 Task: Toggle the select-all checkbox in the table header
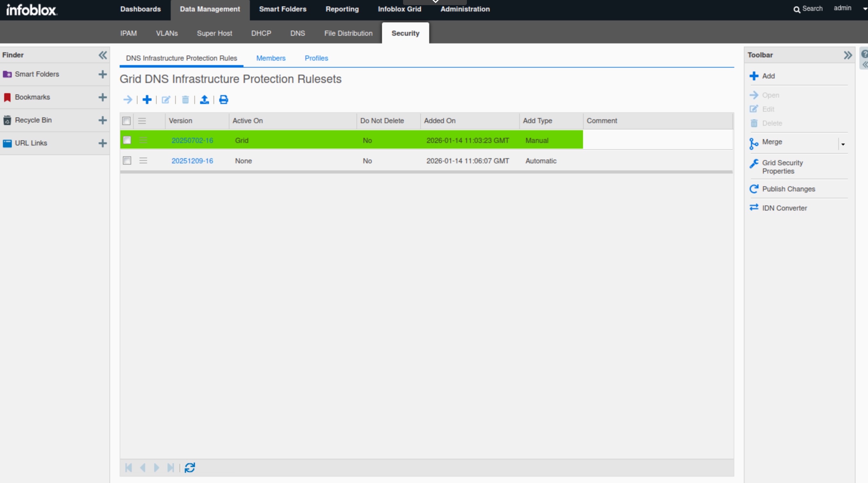[x=126, y=121]
